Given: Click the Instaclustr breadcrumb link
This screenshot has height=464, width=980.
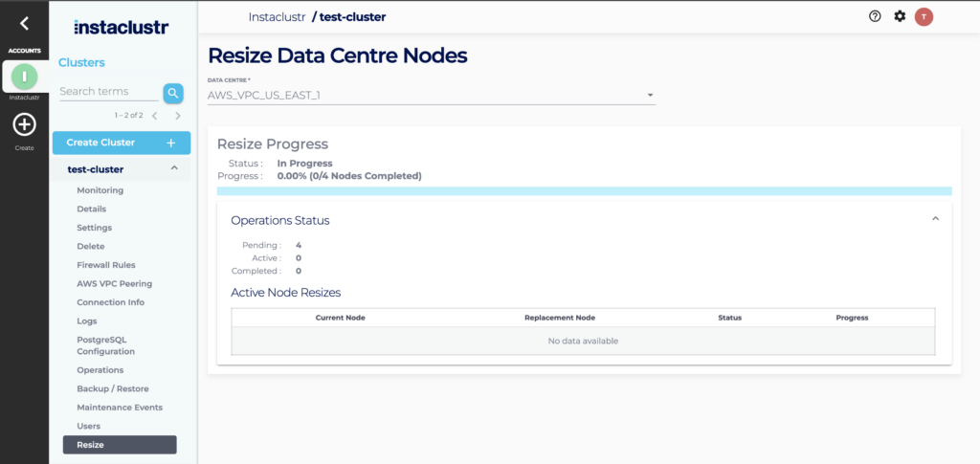Looking at the screenshot, I should tap(277, 17).
